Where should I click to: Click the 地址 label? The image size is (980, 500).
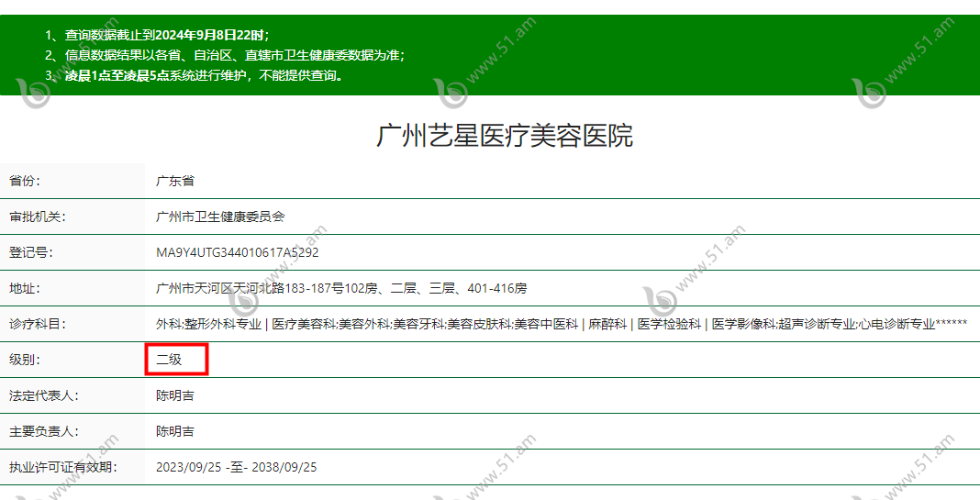pyautogui.click(x=25, y=288)
